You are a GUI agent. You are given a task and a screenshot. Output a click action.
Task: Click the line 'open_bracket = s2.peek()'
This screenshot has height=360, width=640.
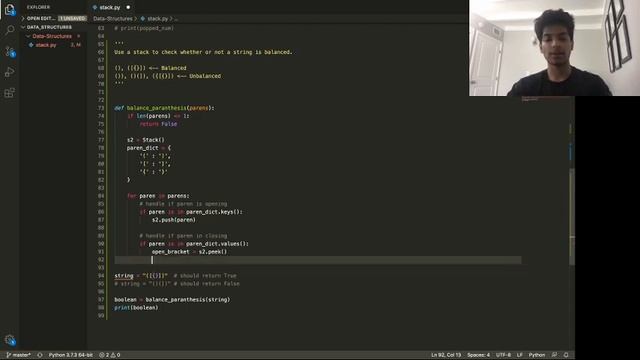(x=189, y=252)
